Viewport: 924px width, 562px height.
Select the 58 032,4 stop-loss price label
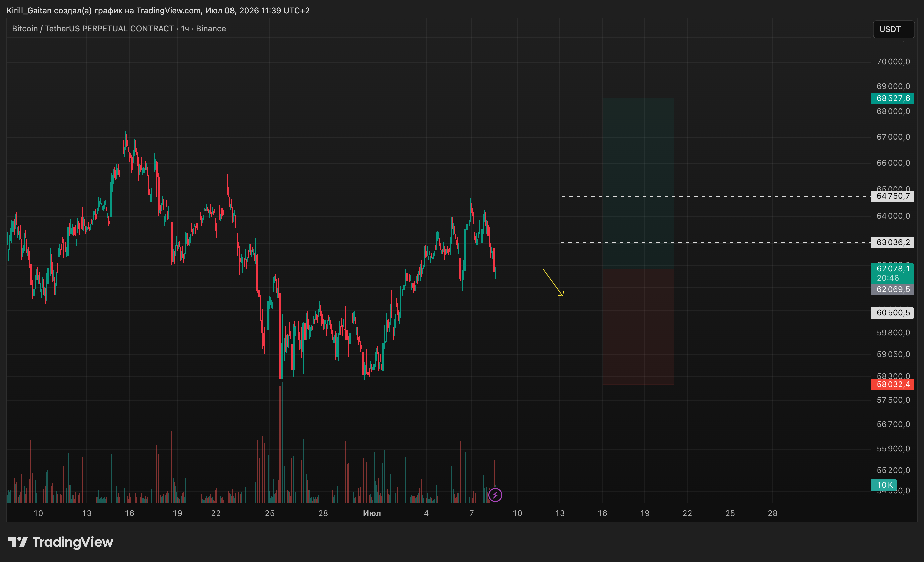coord(893,384)
